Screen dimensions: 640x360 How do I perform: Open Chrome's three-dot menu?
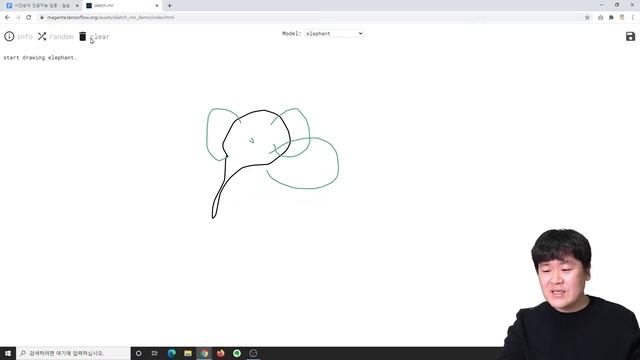633,17
